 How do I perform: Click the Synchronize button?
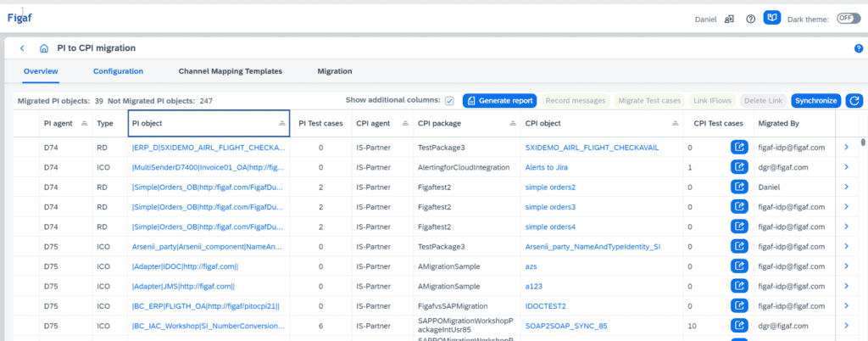pyautogui.click(x=816, y=101)
